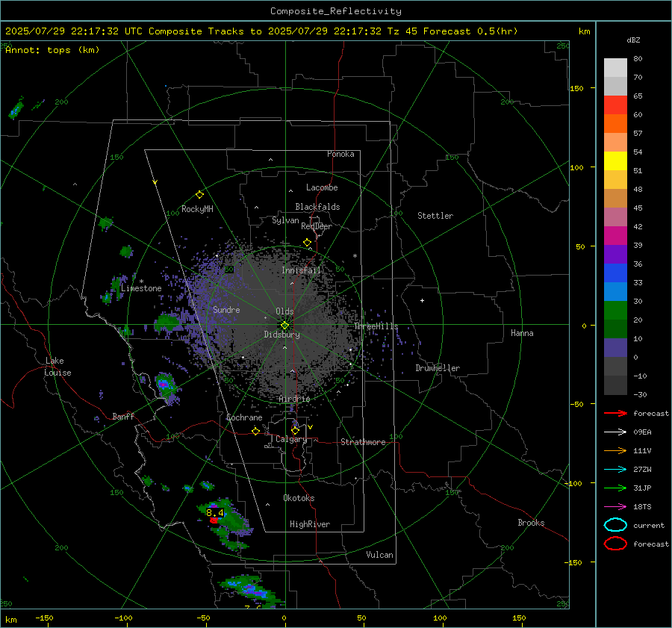This screenshot has height=628, width=672.
Task: Select the yellow diamond marker at RedDeer
Action: point(307,243)
